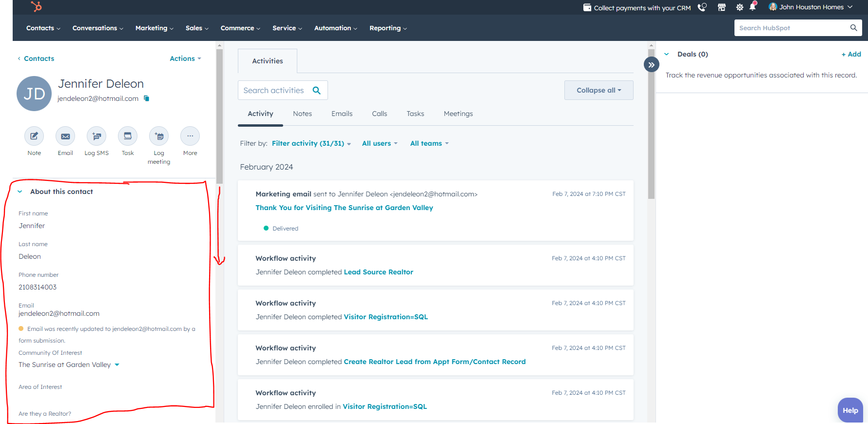Click the email value jendeleon2@hotmail.com field
The height and width of the screenshot is (424, 868).
tap(59, 313)
